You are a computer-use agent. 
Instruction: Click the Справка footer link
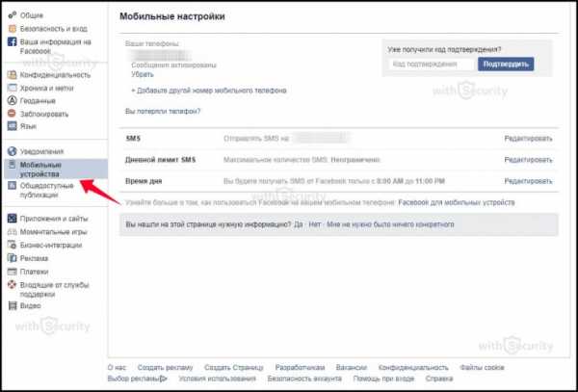click(439, 379)
